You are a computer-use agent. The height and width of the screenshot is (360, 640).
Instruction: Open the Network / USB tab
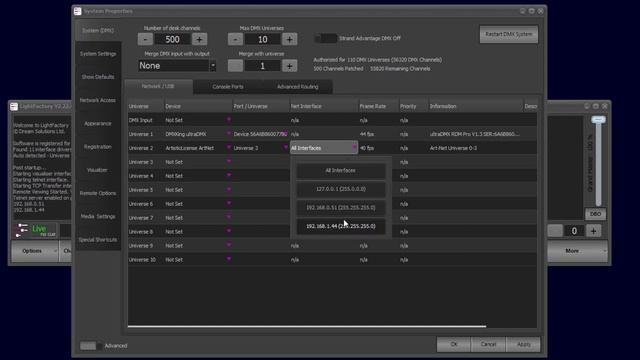pyautogui.click(x=158, y=87)
